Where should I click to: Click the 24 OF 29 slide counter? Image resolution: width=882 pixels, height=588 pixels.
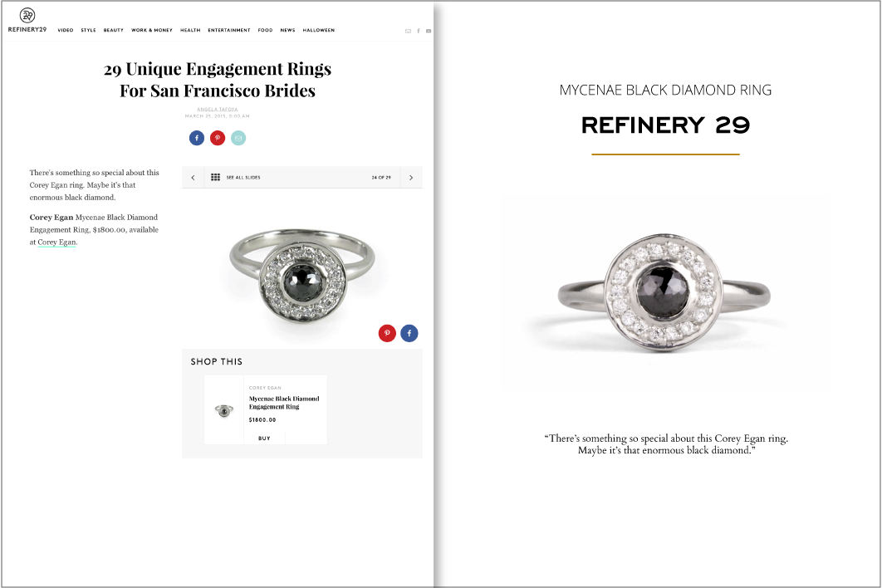pyautogui.click(x=380, y=177)
